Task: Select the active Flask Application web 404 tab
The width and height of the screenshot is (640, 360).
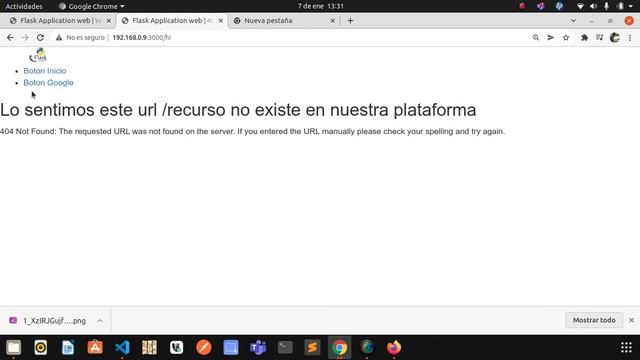Action: (x=172, y=20)
